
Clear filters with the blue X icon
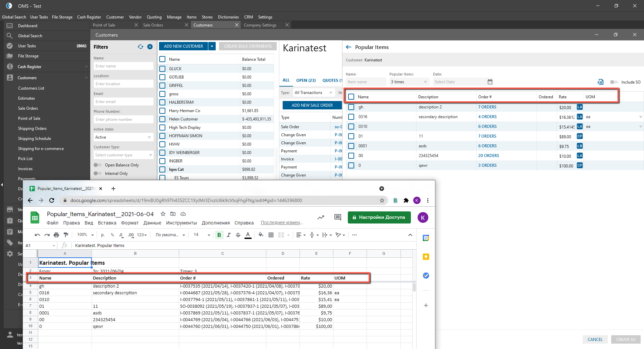tap(150, 47)
